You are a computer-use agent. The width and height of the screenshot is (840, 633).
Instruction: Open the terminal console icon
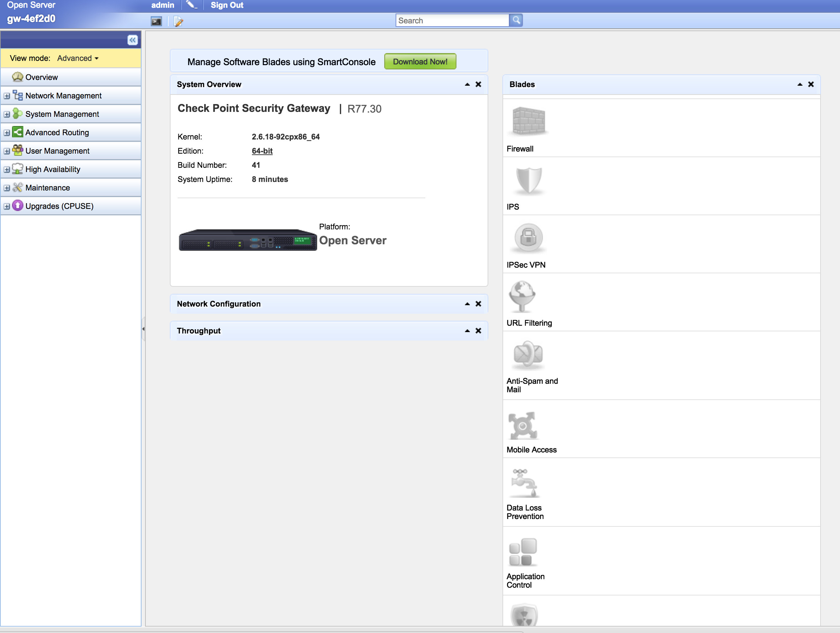coord(156,21)
